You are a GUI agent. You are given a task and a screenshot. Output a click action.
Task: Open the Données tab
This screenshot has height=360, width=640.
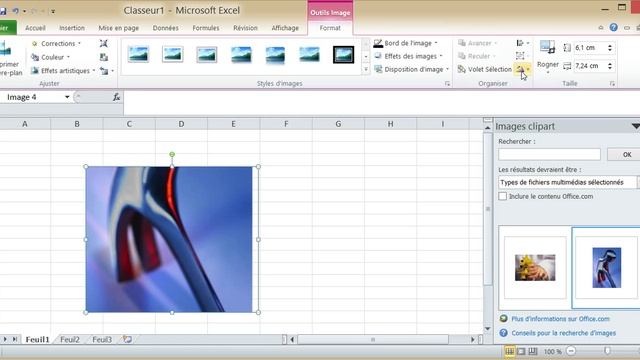(165, 28)
